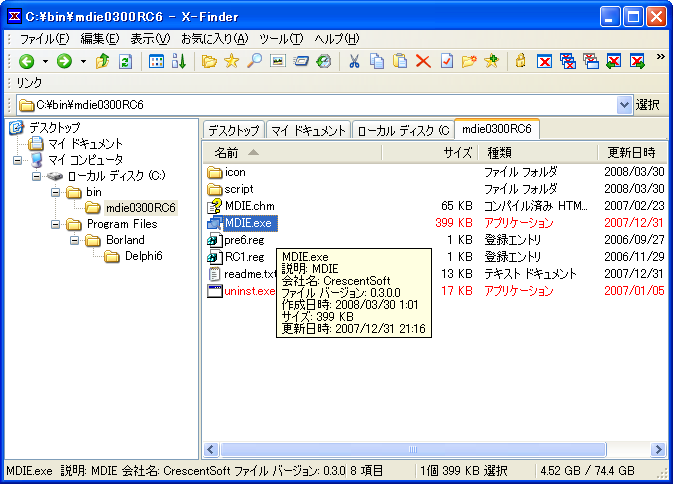Click the padlock tab lock icon
The width and height of the screenshot is (673, 484).
[520, 62]
